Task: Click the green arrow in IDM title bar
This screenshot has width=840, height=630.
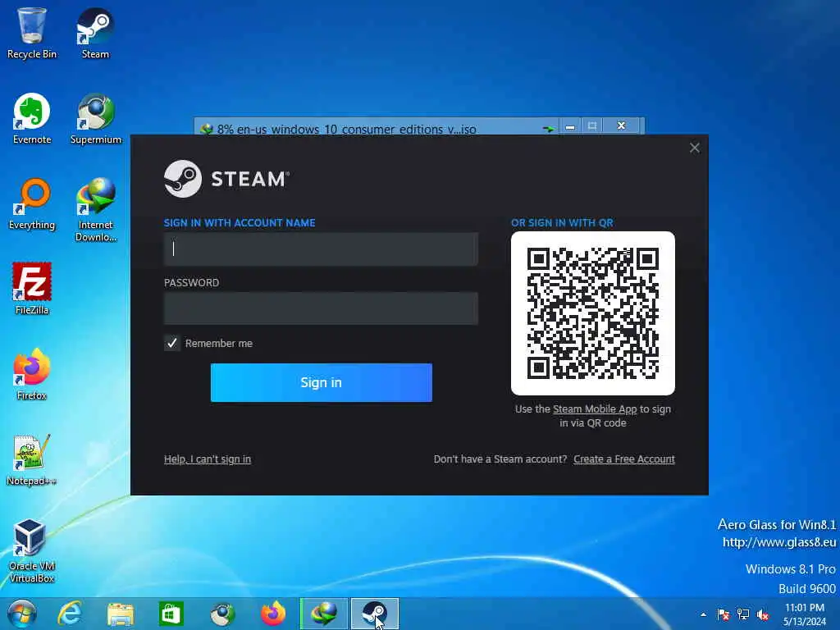Action: [x=548, y=129]
